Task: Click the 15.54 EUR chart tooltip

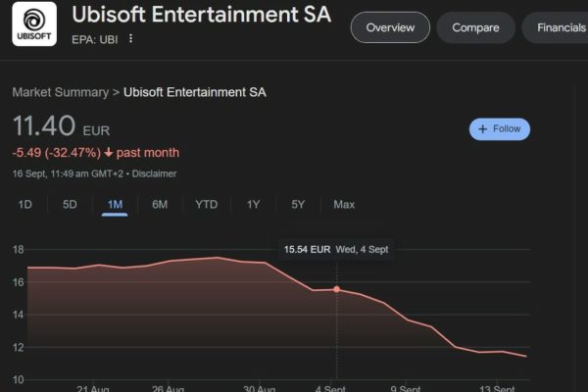Action: pyautogui.click(x=336, y=250)
